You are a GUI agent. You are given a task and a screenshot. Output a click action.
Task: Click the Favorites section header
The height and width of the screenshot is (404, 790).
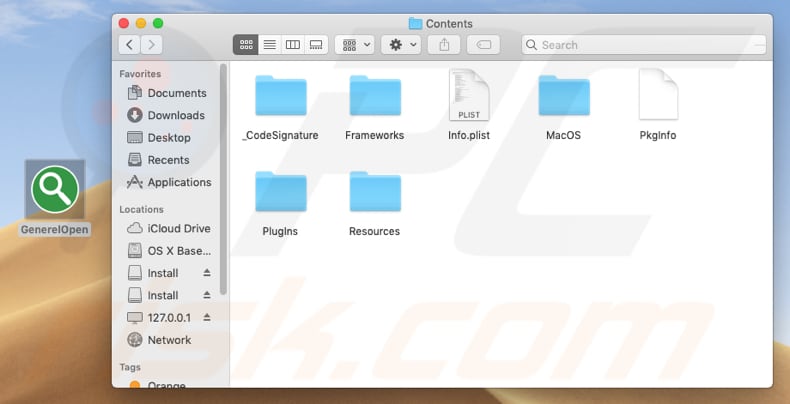[140, 74]
